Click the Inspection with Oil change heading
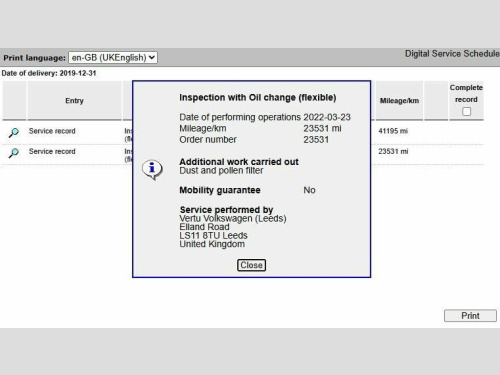The image size is (500, 375). [258, 98]
